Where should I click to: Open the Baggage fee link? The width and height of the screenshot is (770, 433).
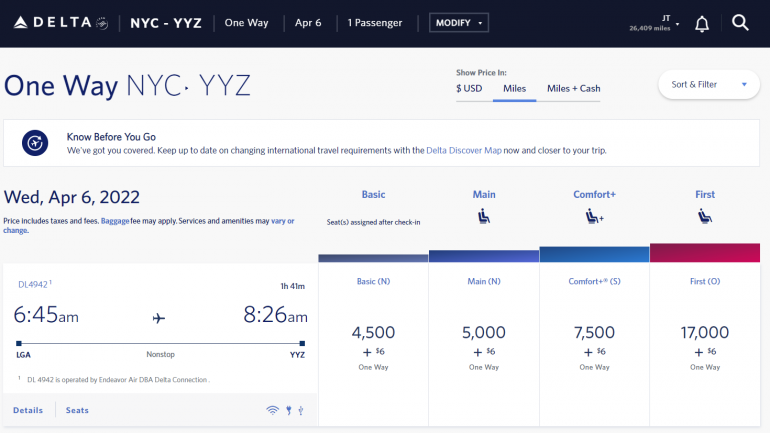coord(114,220)
